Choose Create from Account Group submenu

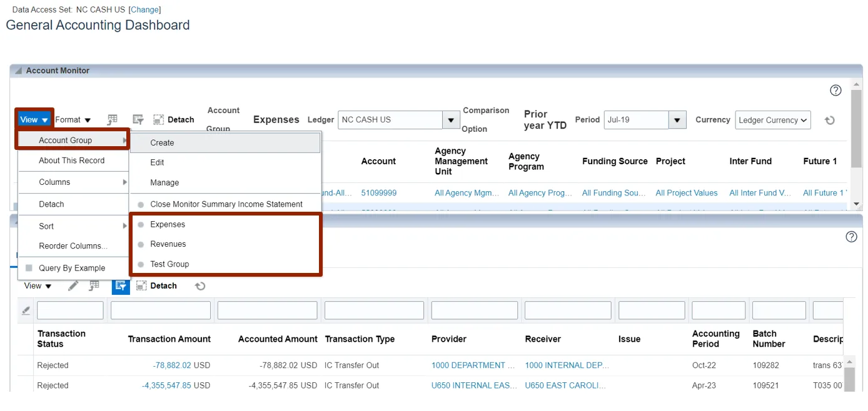click(x=162, y=142)
